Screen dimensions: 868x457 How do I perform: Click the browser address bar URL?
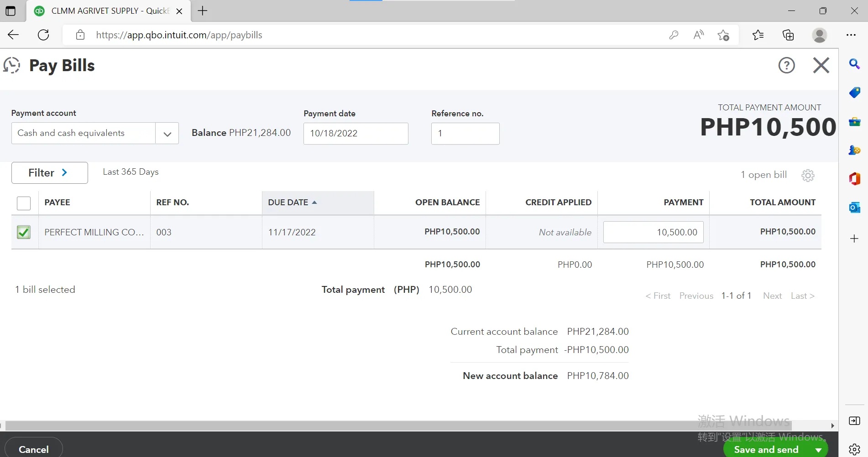179,35
